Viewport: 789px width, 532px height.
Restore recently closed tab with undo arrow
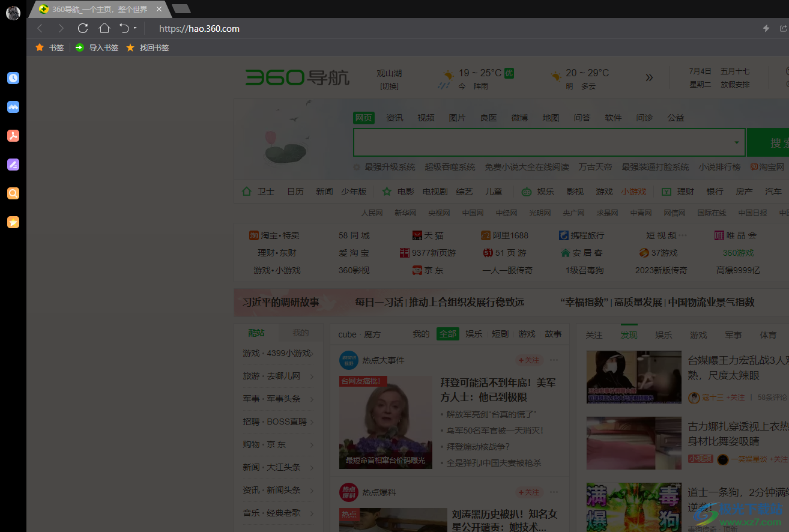pos(124,28)
